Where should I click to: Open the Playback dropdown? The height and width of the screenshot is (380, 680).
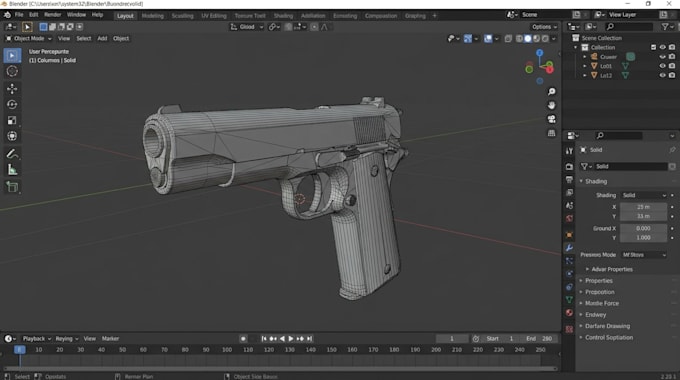(36, 339)
